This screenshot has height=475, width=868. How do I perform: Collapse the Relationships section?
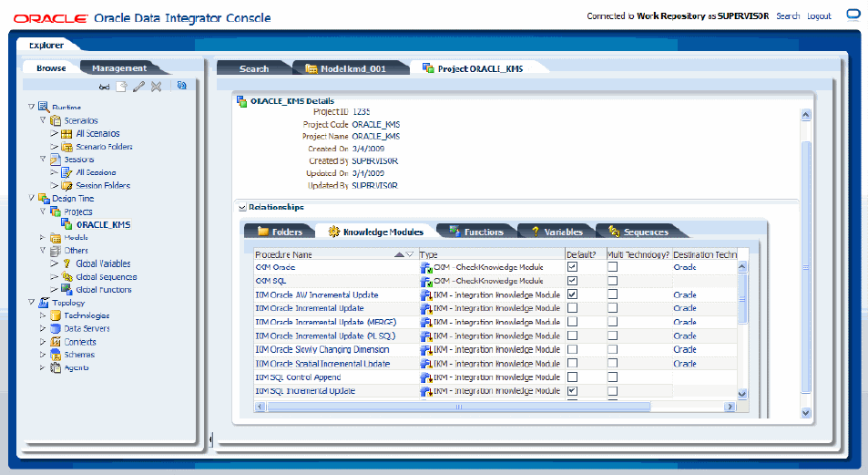pos(242,207)
